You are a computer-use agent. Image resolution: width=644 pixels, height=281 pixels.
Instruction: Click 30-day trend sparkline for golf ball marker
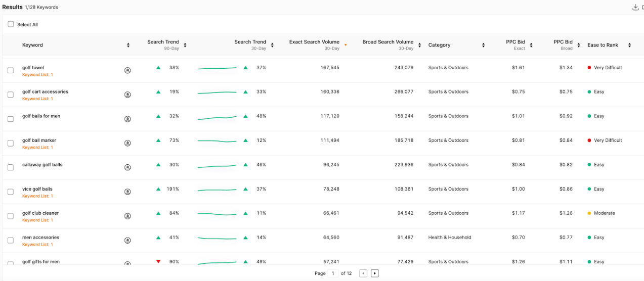click(217, 141)
